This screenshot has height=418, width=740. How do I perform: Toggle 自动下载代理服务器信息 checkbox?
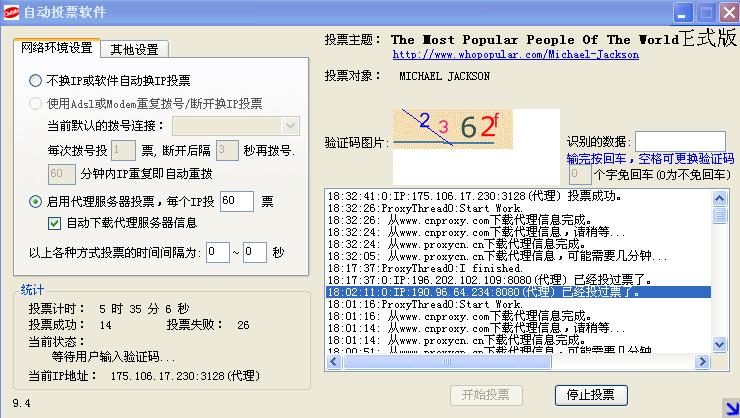[54, 223]
